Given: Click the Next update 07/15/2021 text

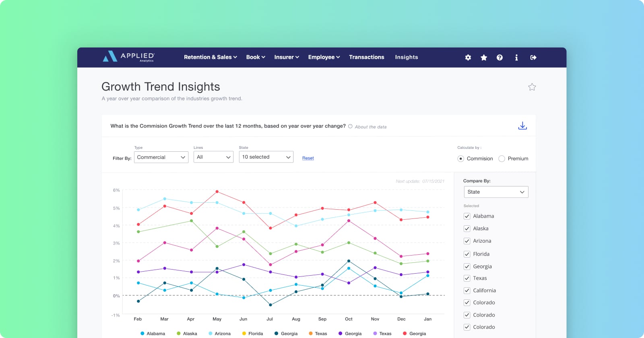Looking at the screenshot, I should (x=420, y=181).
